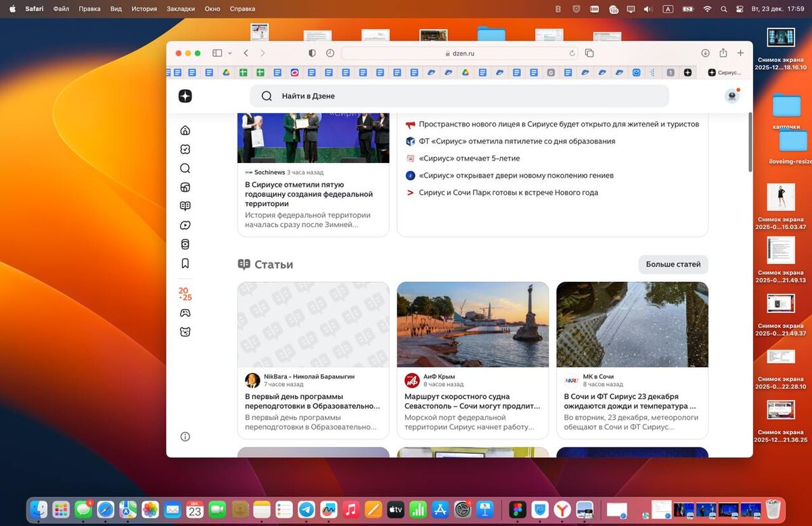
Task: Open the Music app in the Dock
Action: (351, 510)
